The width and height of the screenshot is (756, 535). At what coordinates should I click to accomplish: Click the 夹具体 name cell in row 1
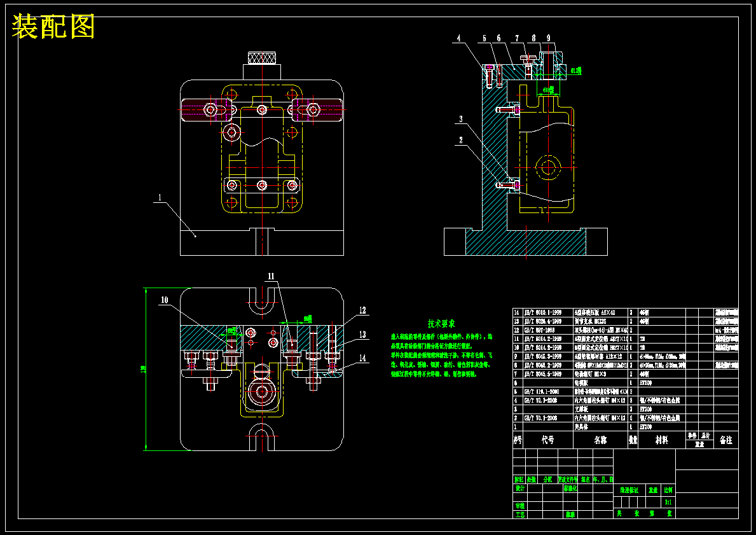[581, 427]
